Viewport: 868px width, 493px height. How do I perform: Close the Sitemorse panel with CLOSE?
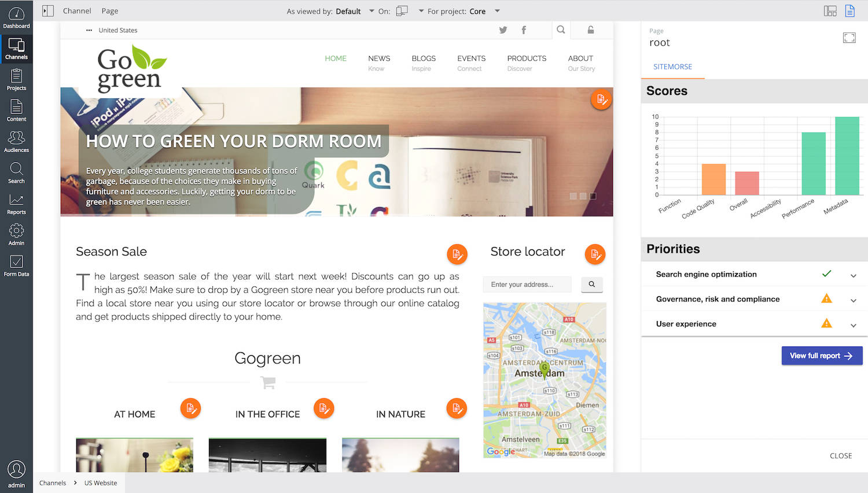click(841, 455)
